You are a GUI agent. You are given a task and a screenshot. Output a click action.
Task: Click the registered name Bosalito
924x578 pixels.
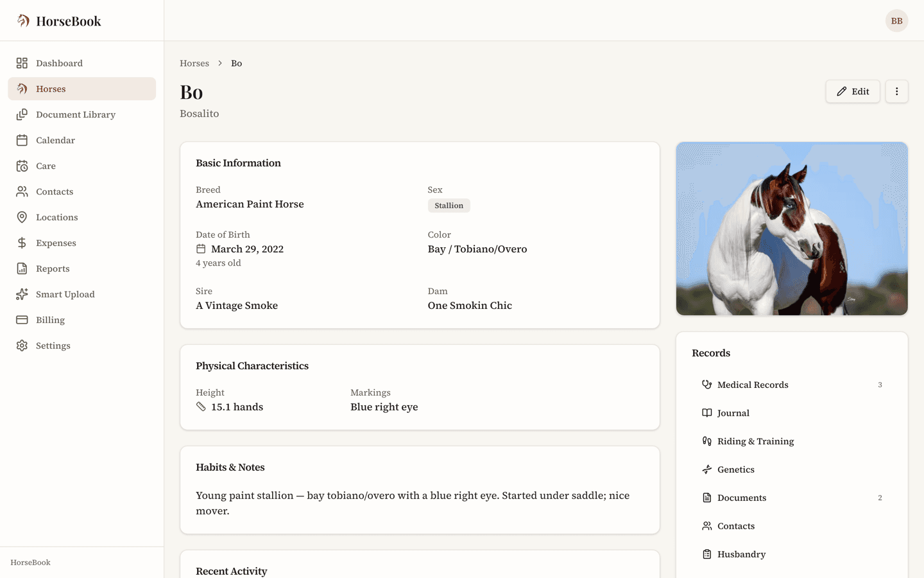pyautogui.click(x=200, y=114)
